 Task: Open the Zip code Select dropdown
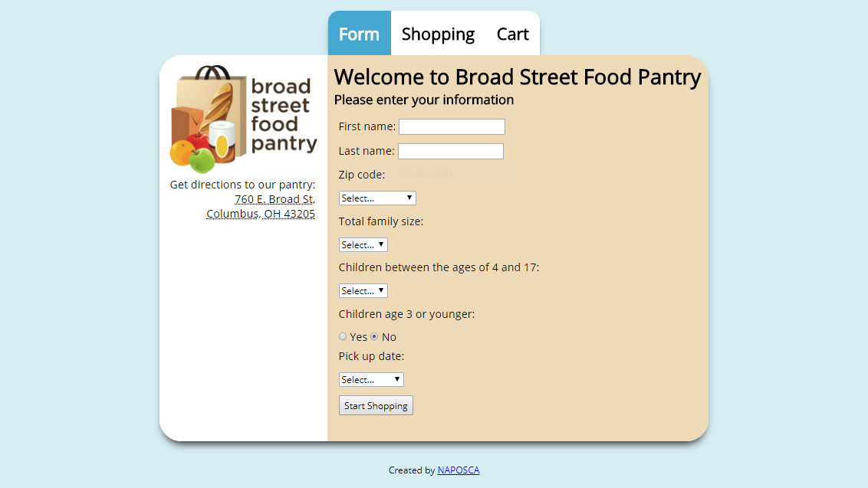pyautogui.click(x=377, y=198)
